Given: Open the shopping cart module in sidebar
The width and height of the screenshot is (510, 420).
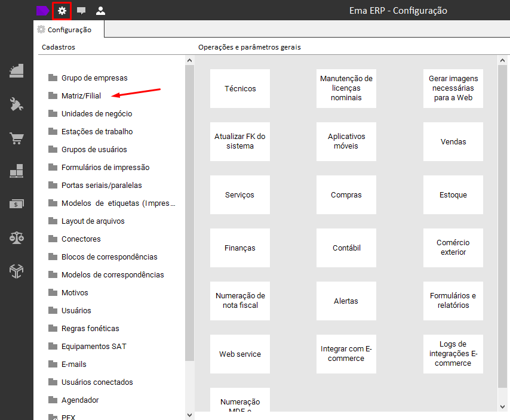Looking at the screenshot, I should (x=16, y=138).
